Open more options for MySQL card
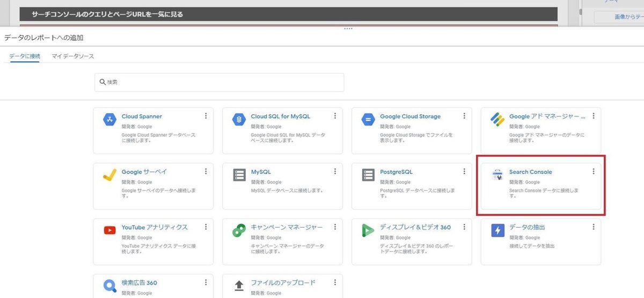 click(x=335, y=171)
